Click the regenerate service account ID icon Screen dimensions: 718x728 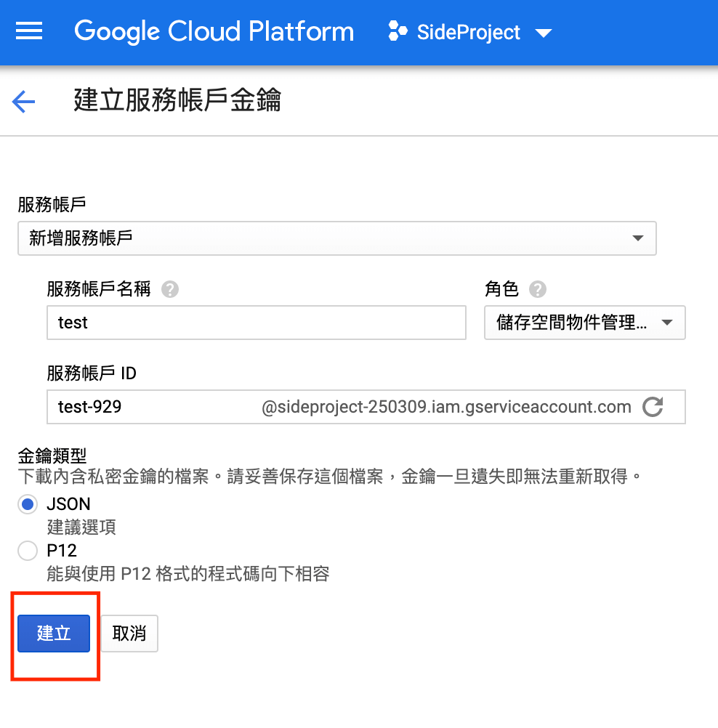(x=653, y=407)
